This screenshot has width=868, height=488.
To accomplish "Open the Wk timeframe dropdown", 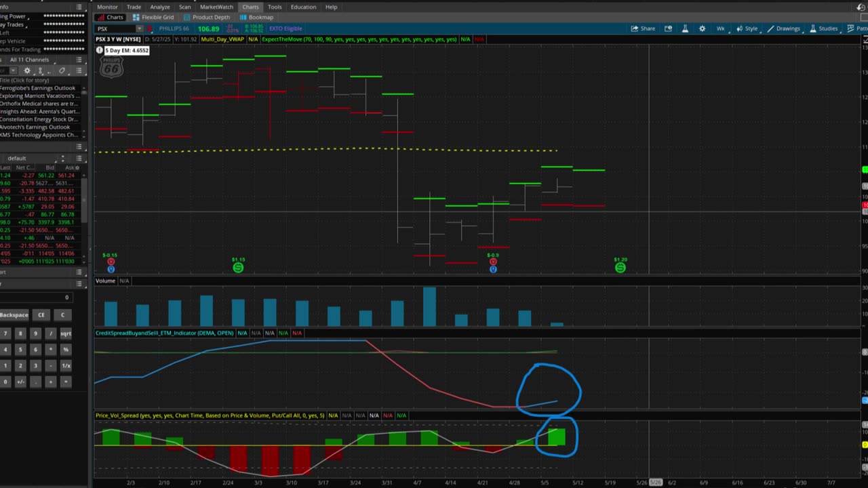I will 720,28.
